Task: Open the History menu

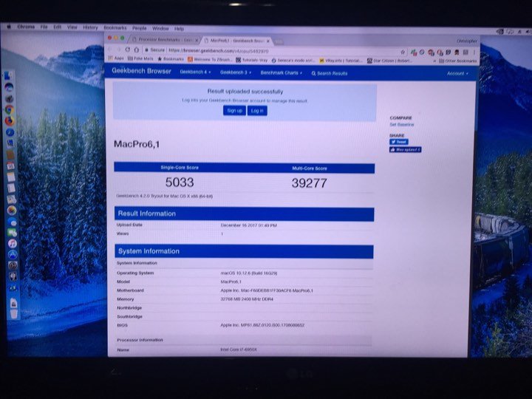Action: point(90,27)
